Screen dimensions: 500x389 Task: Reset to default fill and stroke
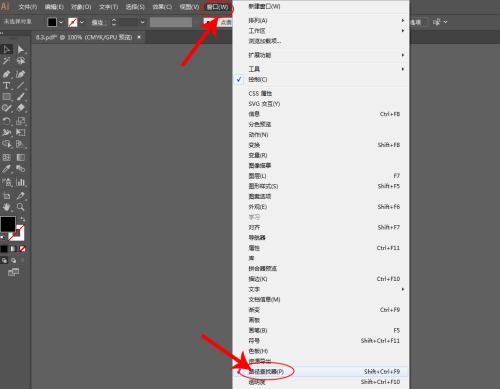3,237
